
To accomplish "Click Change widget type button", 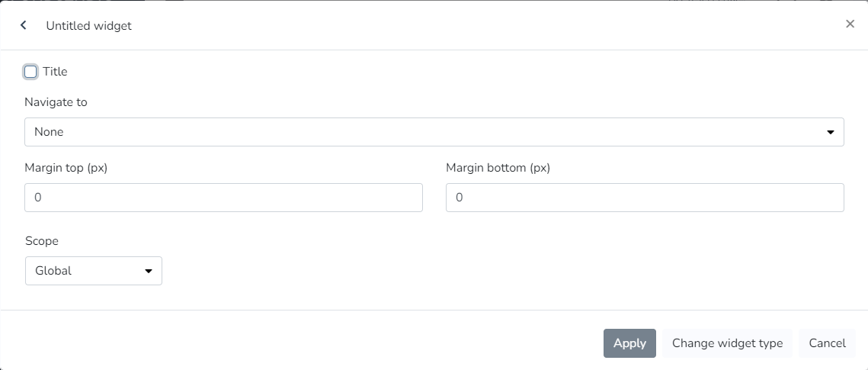I will 727,343.
